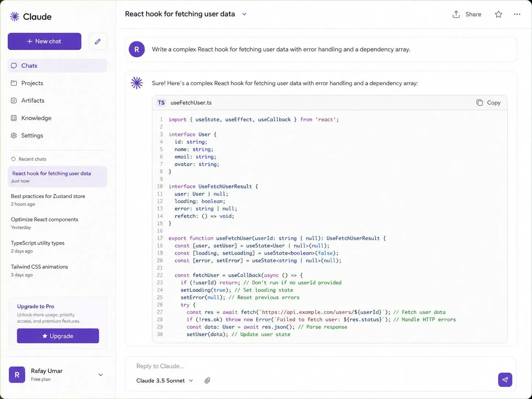Click code line interface UseFetchUserResult
532x399 pixels.
coord(213,186)
